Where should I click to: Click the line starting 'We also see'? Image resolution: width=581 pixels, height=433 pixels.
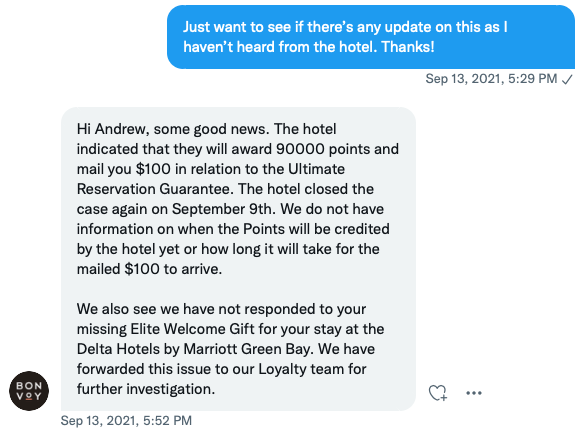pos(221,309)
